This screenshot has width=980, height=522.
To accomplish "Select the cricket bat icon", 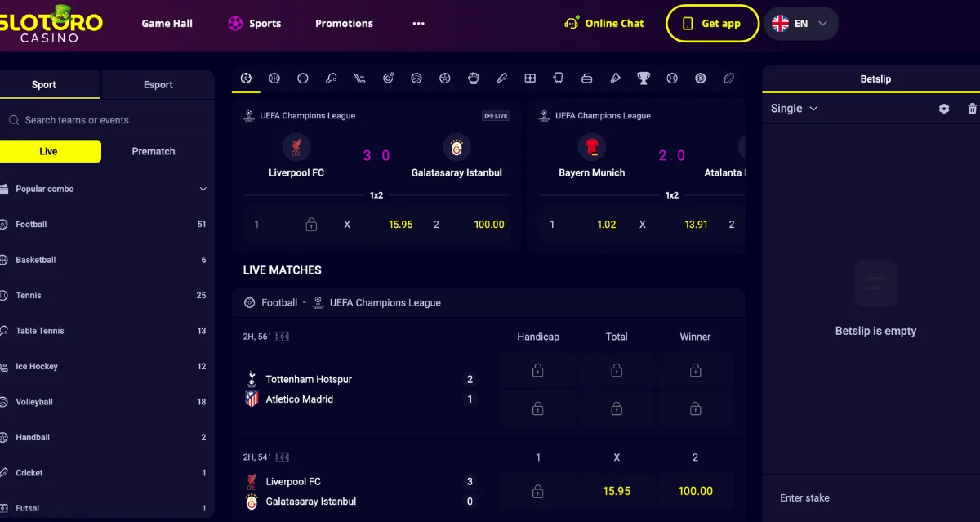I will pos(501,78).
